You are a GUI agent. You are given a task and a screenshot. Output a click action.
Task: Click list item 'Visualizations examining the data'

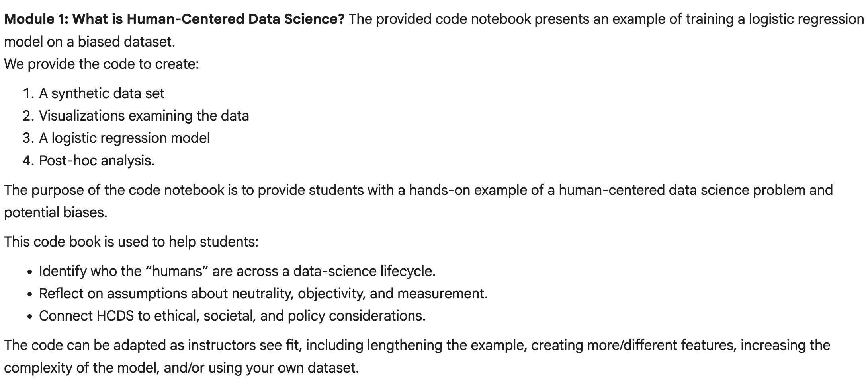coord(144,116)
